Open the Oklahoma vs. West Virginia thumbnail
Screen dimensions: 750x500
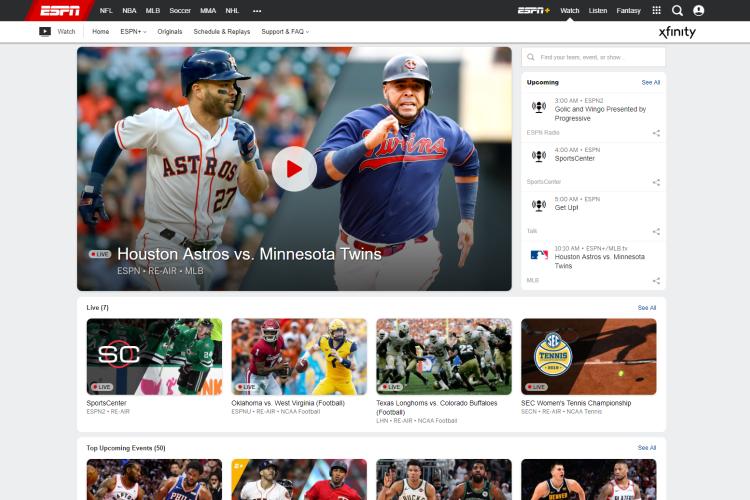coord(299,356)
